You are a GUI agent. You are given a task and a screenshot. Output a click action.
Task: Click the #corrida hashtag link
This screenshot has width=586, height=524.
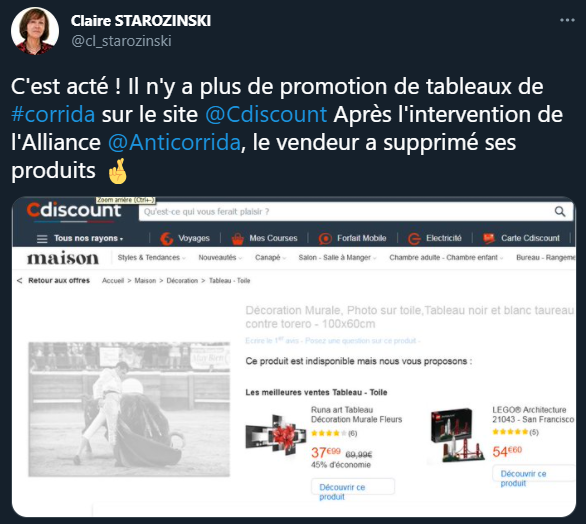53,114
